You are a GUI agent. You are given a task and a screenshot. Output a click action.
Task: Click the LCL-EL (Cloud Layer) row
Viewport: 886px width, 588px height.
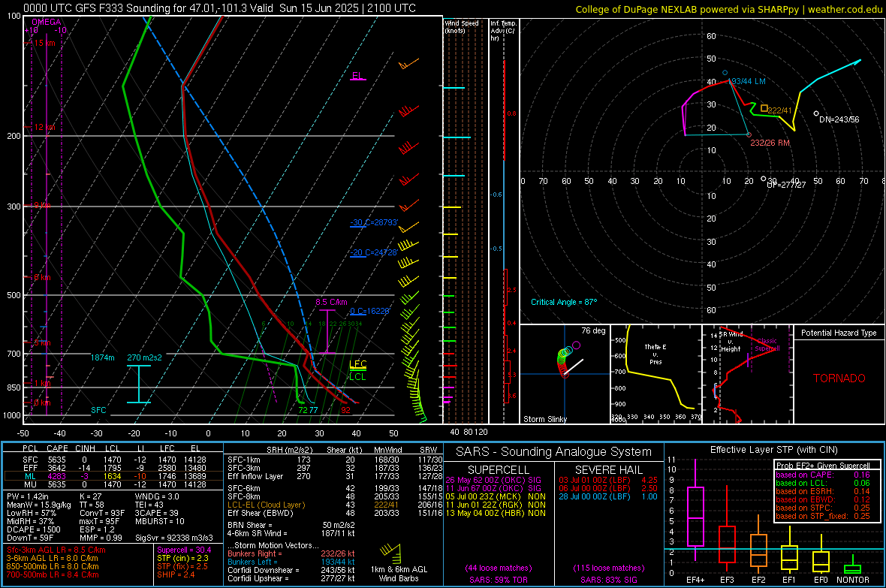[x=335, y=505]
